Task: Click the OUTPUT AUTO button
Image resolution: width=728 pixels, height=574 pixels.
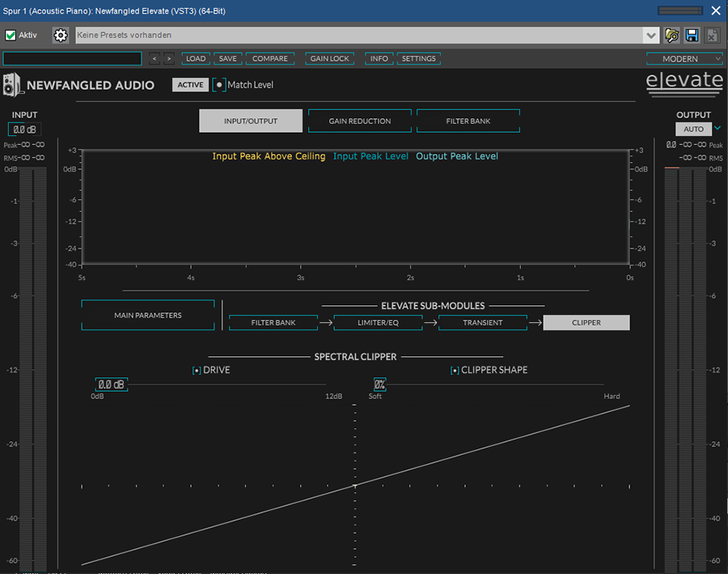Action: pyautogui.click(x=694, y=129)
